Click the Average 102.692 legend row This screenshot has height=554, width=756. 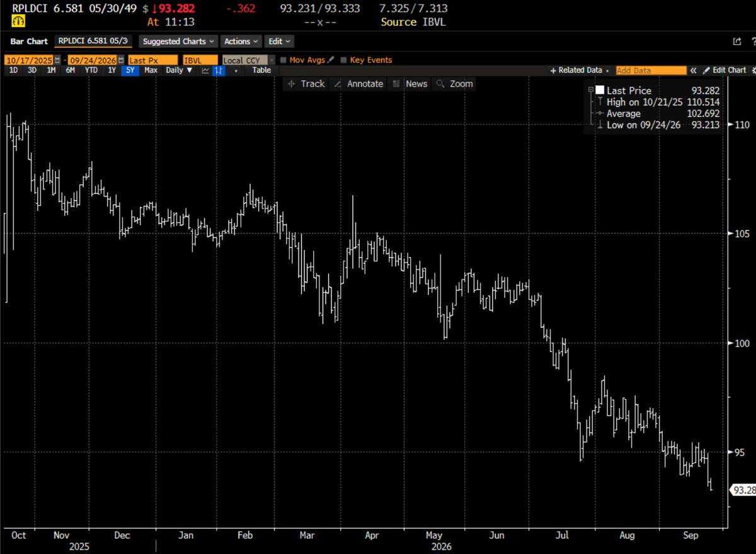click(x=657, y=114)
